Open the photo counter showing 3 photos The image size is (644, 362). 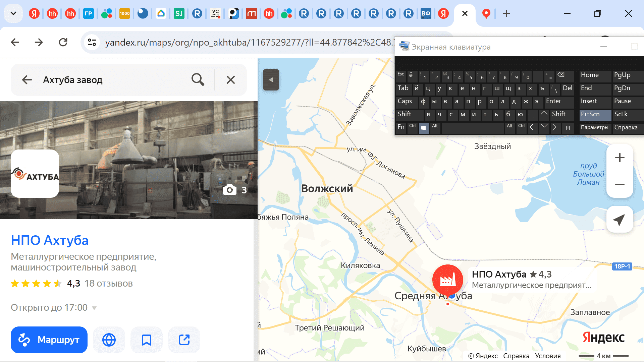(x=235, y=190)
